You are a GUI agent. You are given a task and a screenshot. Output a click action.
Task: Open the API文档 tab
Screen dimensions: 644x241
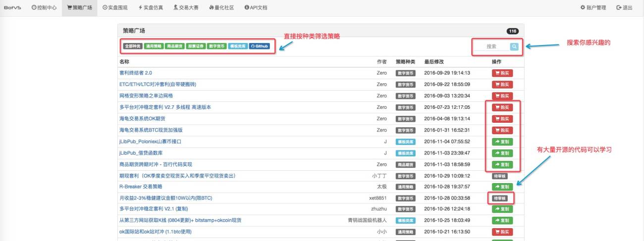click(x=256, y=8)
